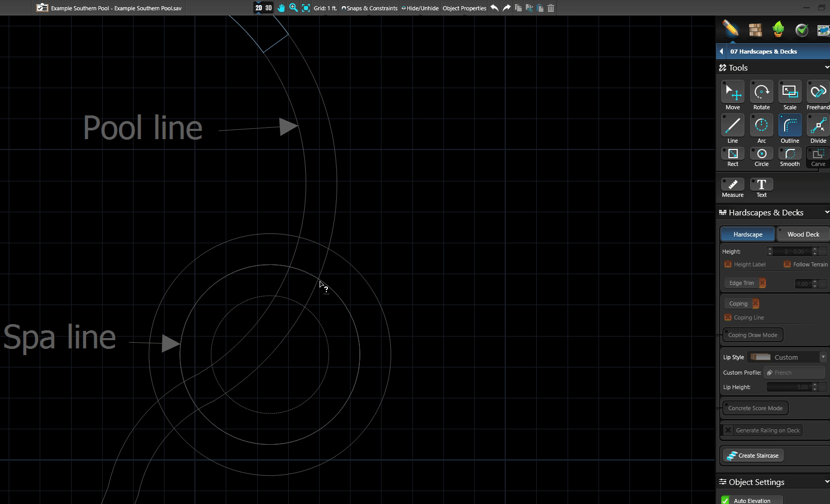Click the zoom-to-fit frame icon
This screenshot has height=504, width=830.
point(306,8)
